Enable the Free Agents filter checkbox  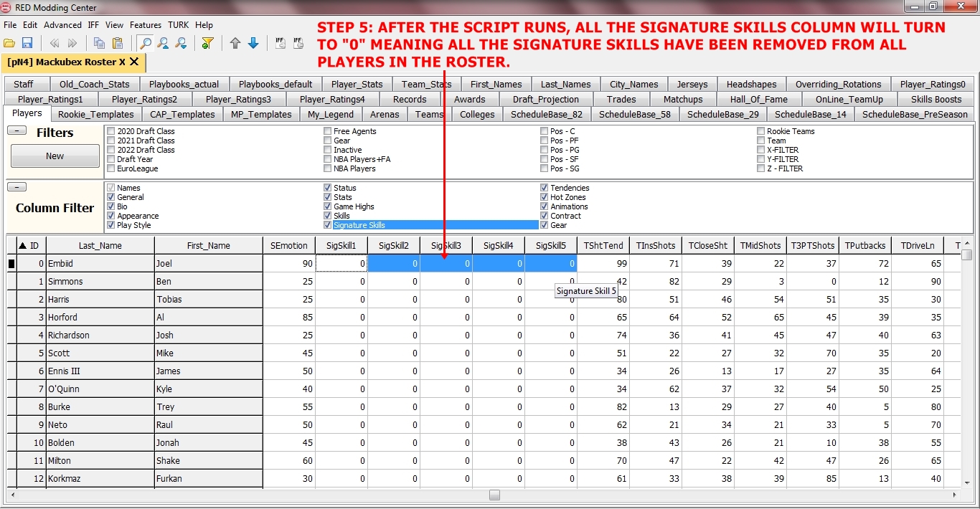328,131
